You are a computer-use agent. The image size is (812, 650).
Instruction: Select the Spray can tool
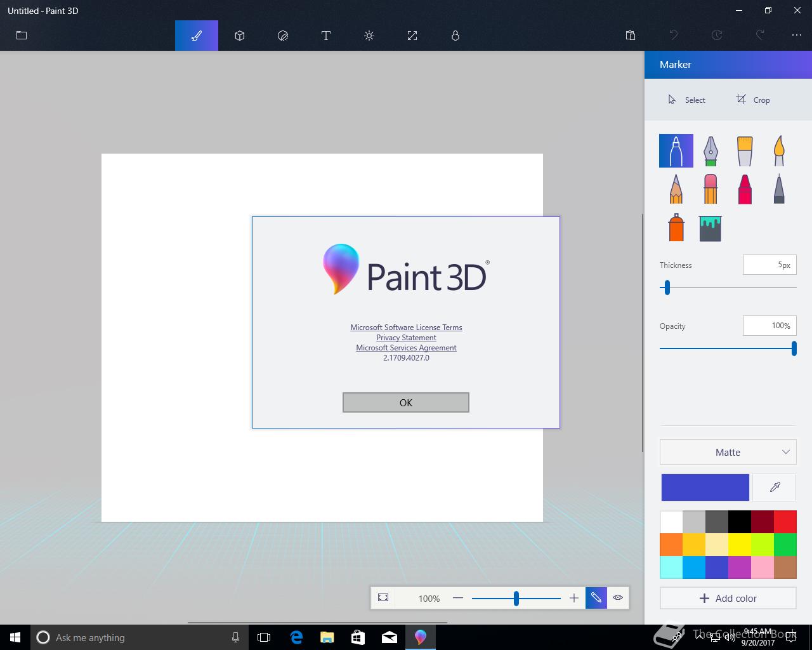pyautogui.click(x=676, y=227)
